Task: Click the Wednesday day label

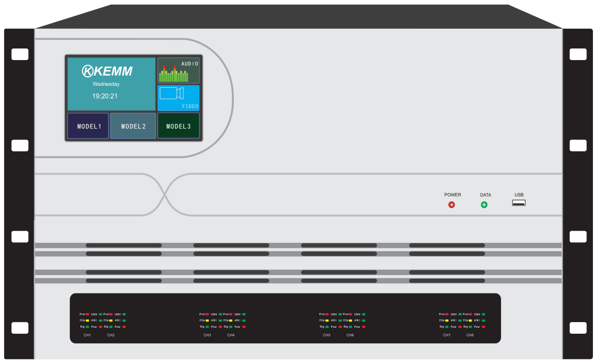Action: coord(106,84)
